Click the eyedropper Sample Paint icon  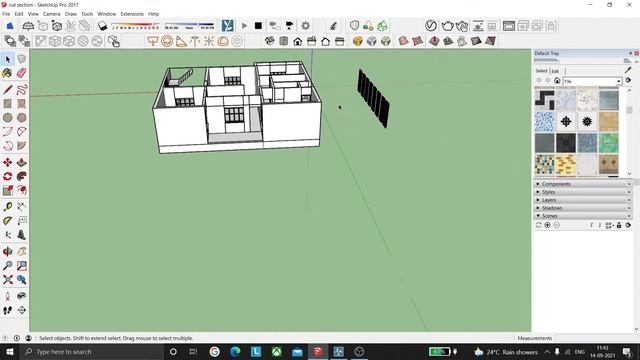coord(628,70)
